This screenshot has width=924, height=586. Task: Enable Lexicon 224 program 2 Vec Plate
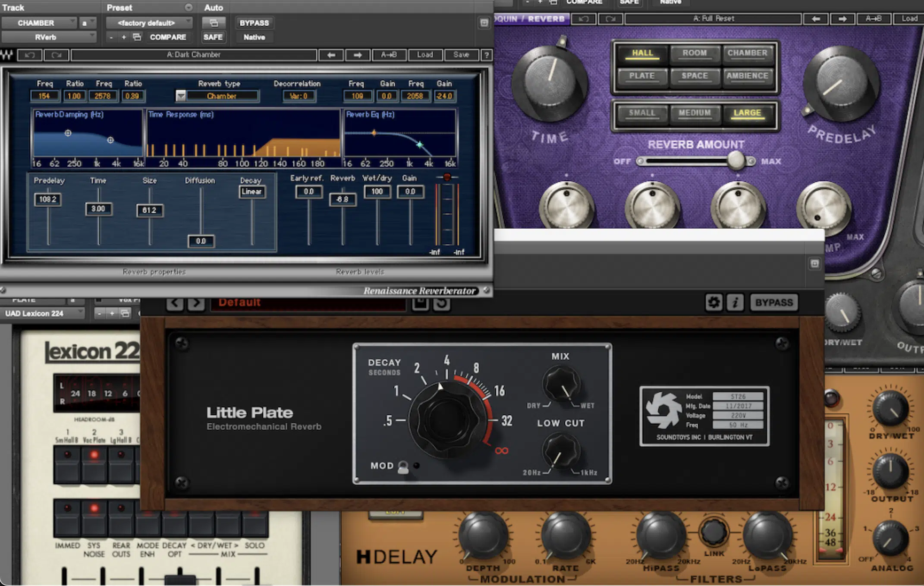[94, 464]
